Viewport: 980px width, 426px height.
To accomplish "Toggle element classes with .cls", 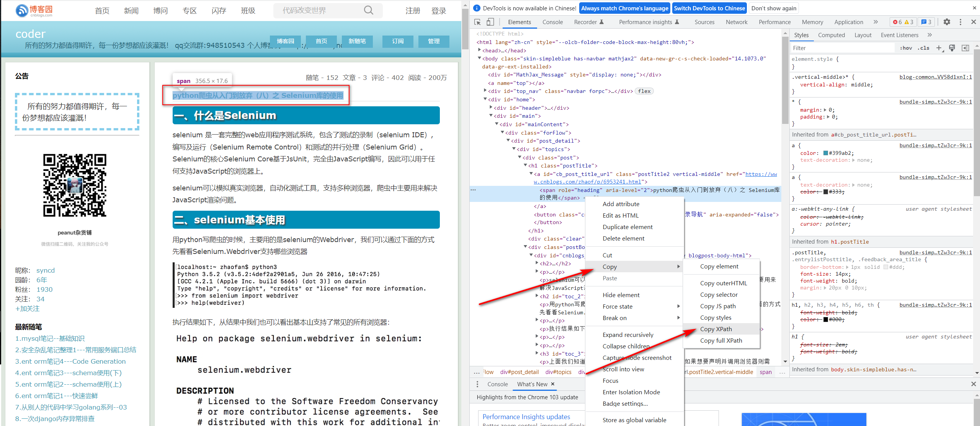I will (x=923, y=48).
